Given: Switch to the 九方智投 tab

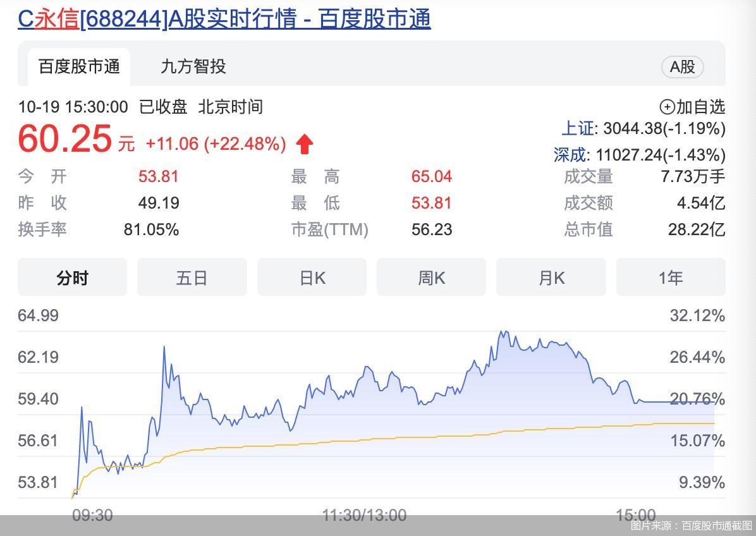Looking at the screenshot, I should pyautogui.click(x=193, y=67).
